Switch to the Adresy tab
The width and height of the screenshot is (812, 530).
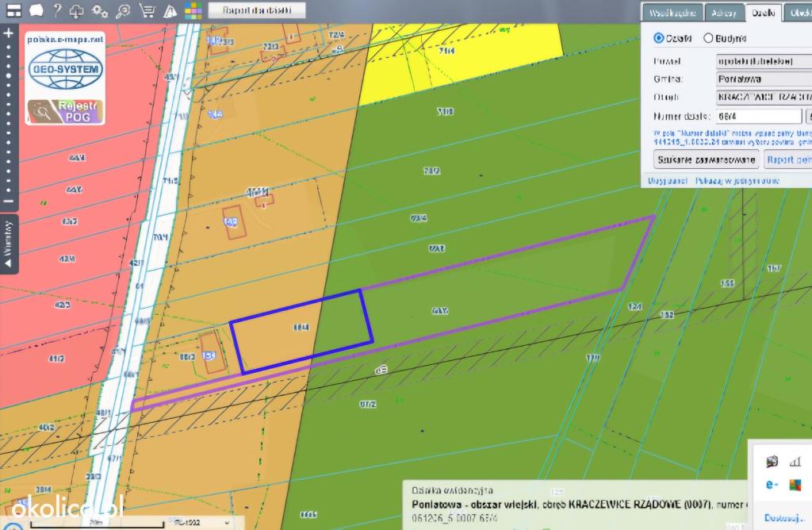point(724,13)
